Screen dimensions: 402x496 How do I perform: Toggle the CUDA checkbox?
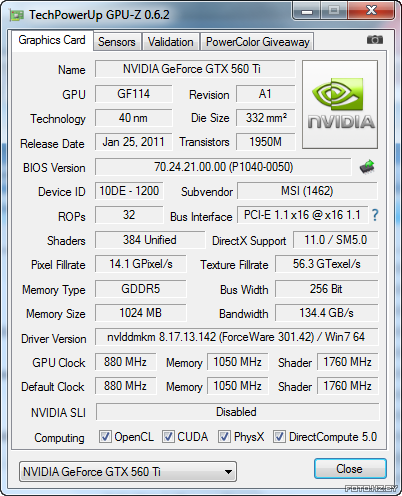pos(168,436)
